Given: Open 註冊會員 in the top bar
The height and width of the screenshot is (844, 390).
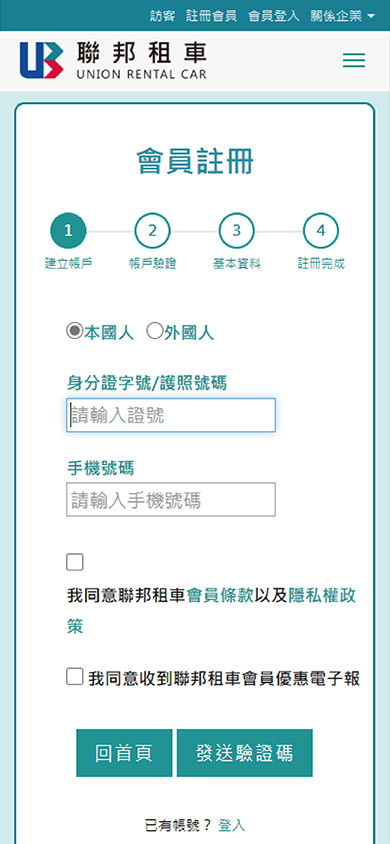Looking at the screenshot, I should pyautogui.click(x=211, y=16).
